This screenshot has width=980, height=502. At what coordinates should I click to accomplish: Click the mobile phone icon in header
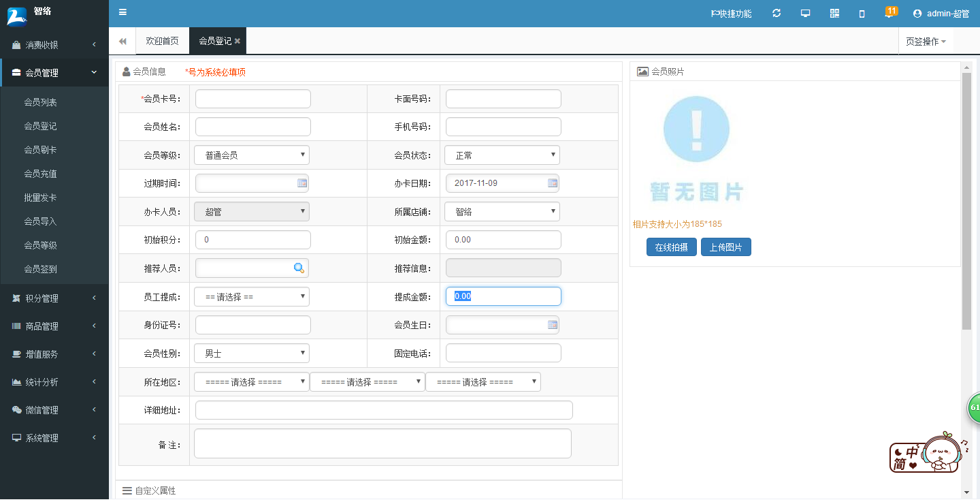(862, 14)
